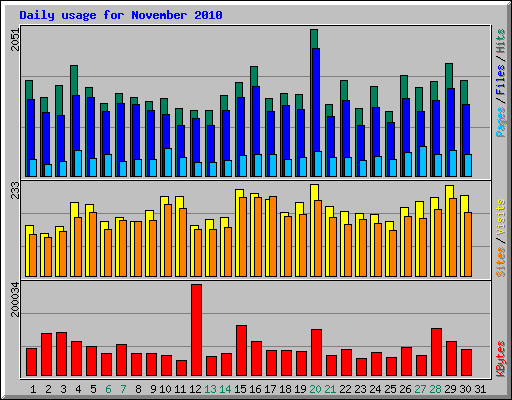Click day label 4 on the axis
This screenshot has height=400, width=512.
78,389
